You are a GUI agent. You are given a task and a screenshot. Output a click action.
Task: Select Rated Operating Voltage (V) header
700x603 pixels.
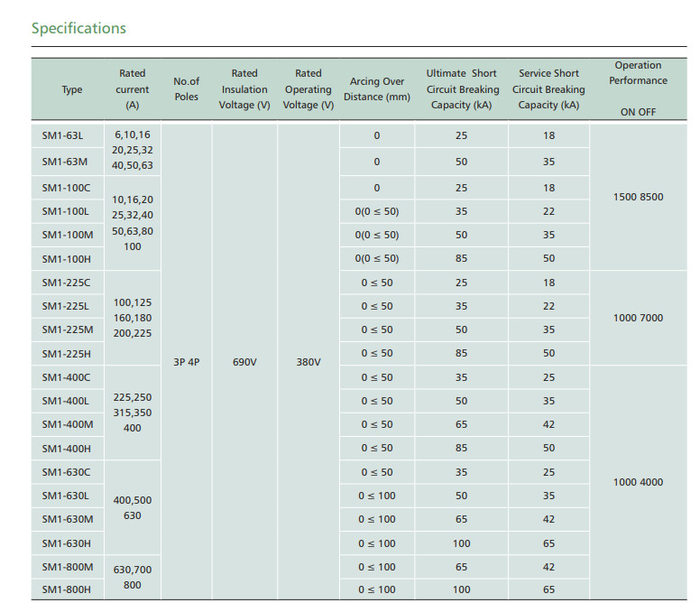pos(309,88)
